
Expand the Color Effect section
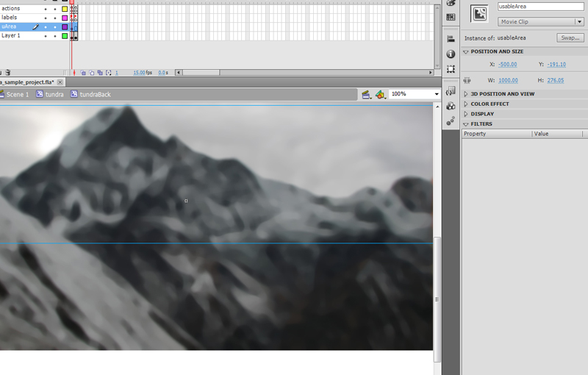[490, 104]
